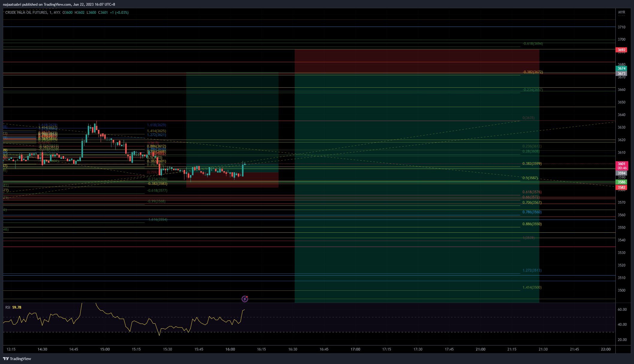Click the 0.5(3587) Fibonacci label
This screenshot has width=634, height=364.
(530, 178)
